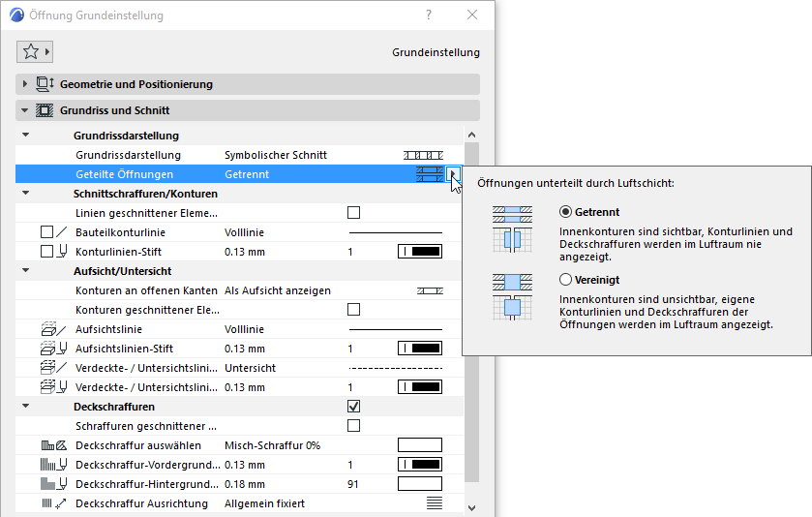Enable Linien geschnittener Elemente checkbox
This screenshot has height=517, width=812.
(353, 213)
